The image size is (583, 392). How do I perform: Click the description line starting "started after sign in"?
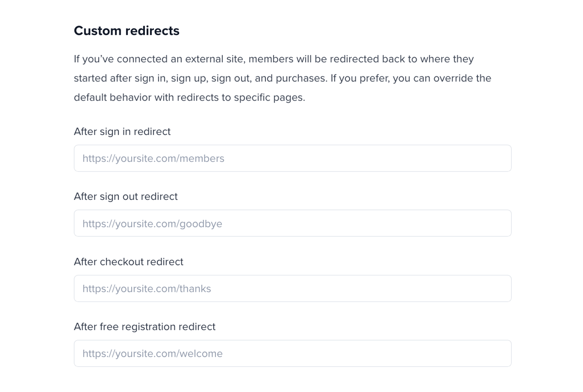pyautogui.click(x=282, y=78)
